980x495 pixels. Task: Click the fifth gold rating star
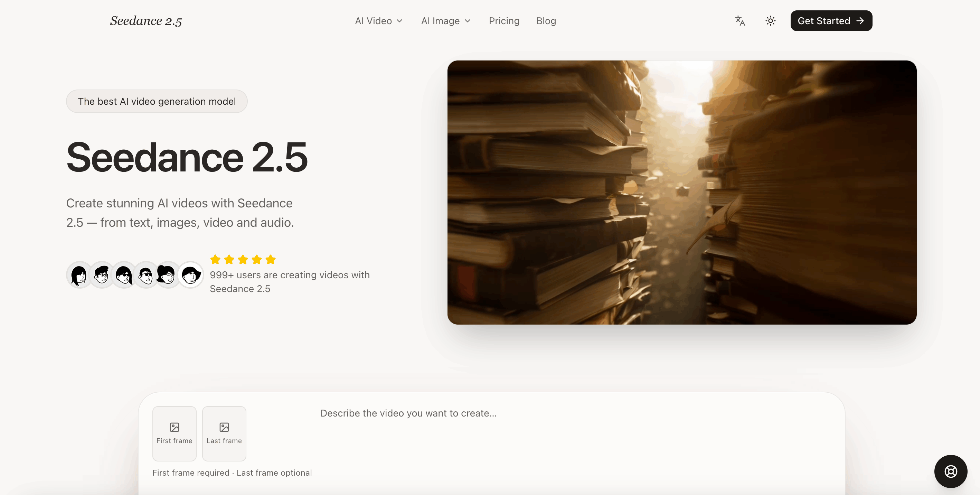pos(271,259)
